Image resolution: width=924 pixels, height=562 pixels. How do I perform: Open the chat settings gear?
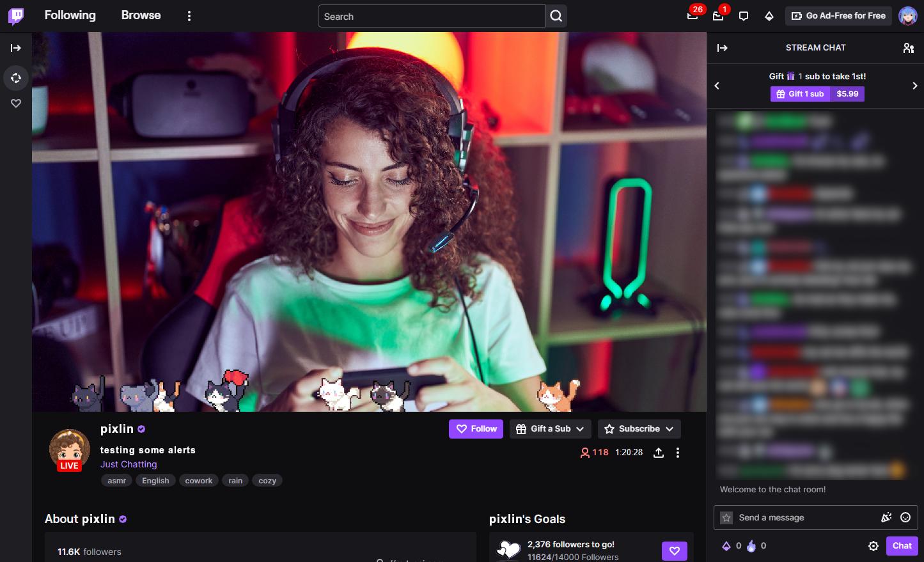click(873, 545)
